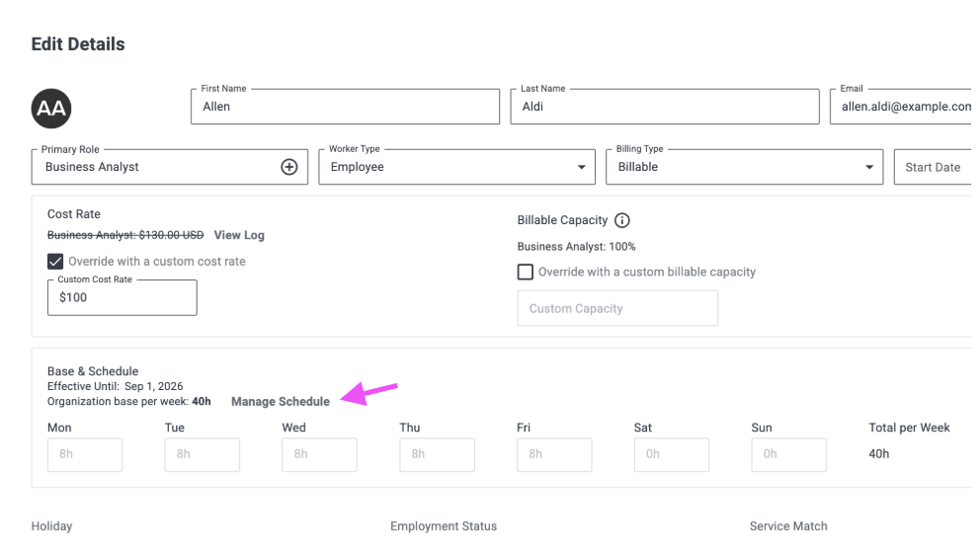Viewport: 980px width, 555px height.
Task: Click the Custom Capacity field
Action: pos(617,309)
